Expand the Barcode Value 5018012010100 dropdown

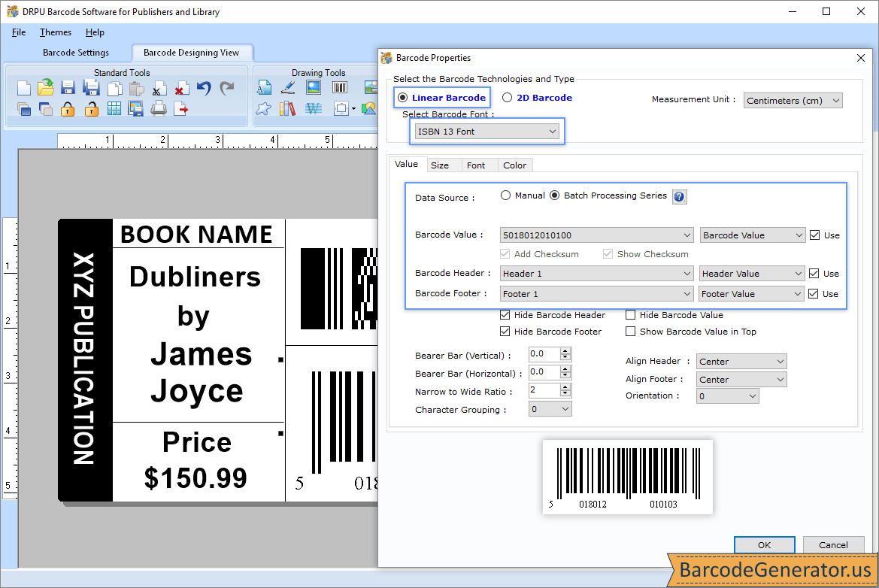pyautogui.click(x=596, y=235)
